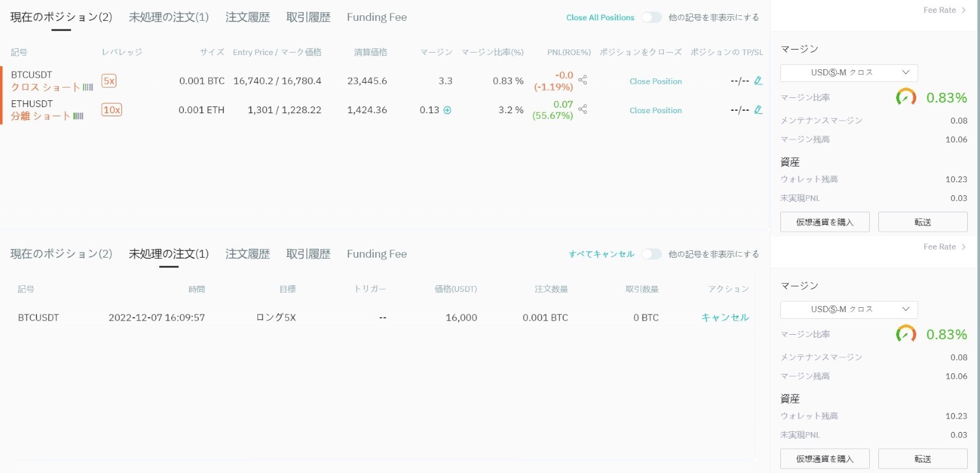
Task: Add margin to ETHUSDT position with plus icon
Action: [447, 110]
